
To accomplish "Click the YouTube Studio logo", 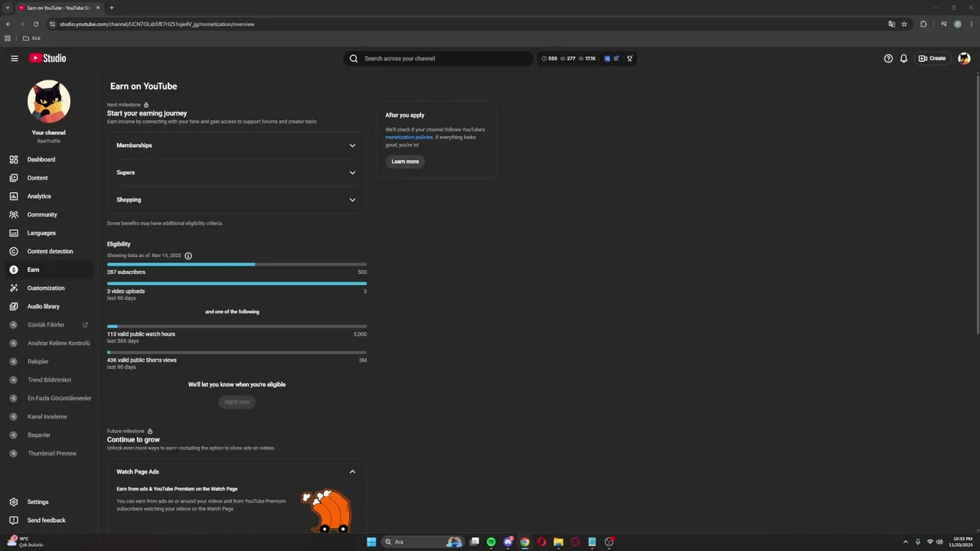I will [47, 58].
